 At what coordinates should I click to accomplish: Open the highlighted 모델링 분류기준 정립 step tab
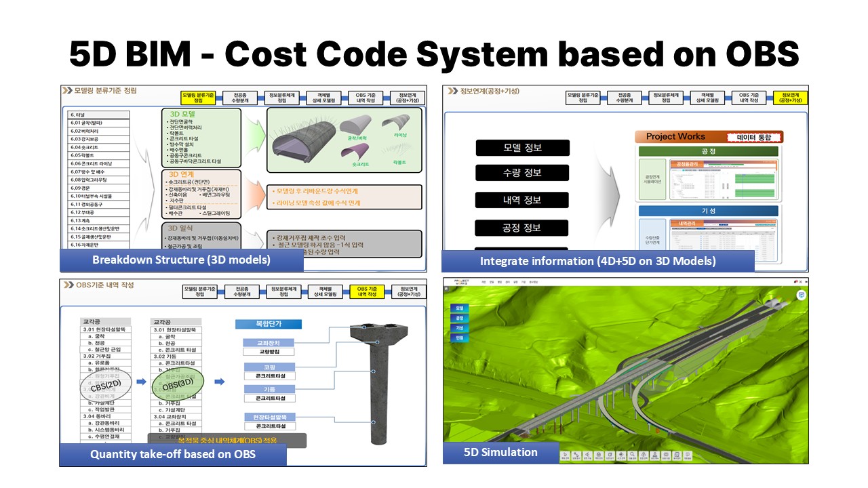[198, 98]
